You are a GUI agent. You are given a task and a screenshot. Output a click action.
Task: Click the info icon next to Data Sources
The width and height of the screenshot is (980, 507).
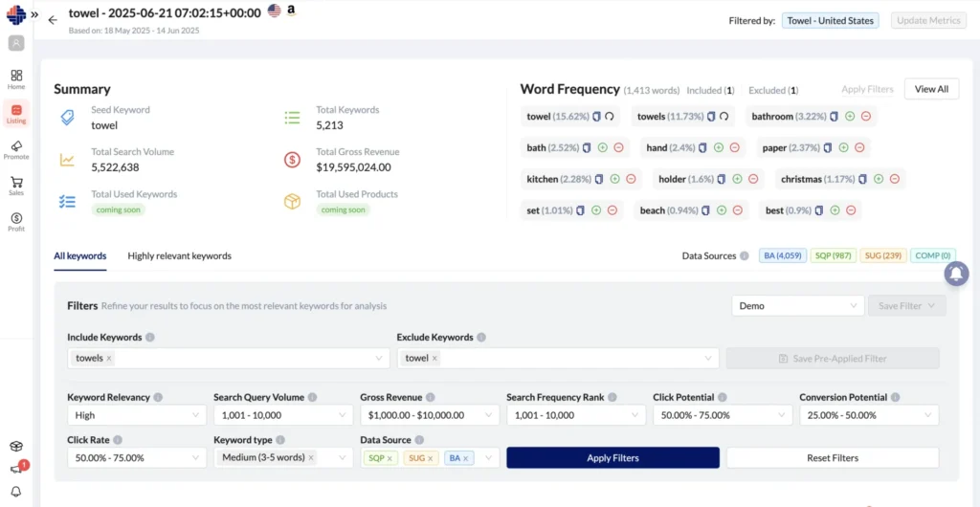745,256
